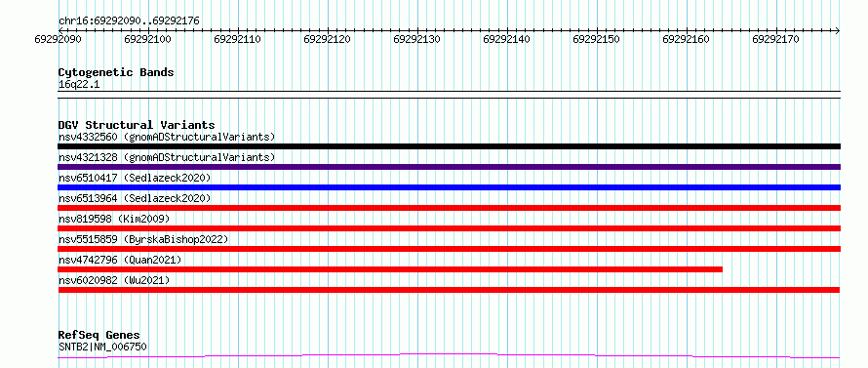
Task: Click ruler start position 69292090
Action: 59,39
